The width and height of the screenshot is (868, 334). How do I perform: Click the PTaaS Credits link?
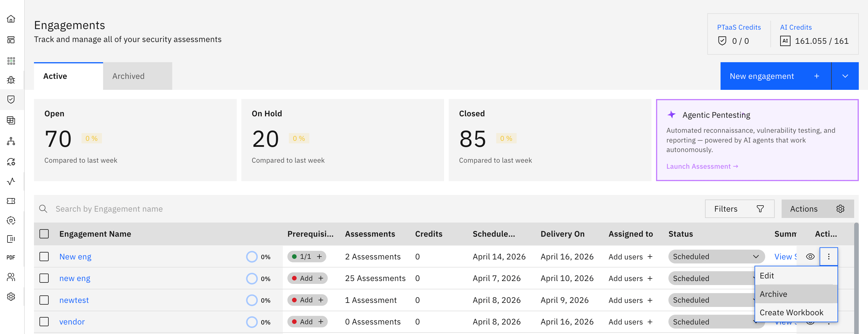(739, 27)
